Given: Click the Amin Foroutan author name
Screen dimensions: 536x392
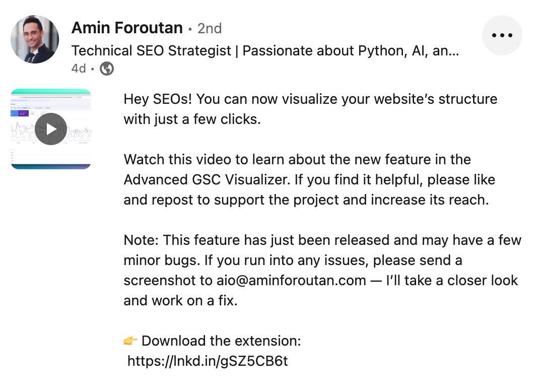Looking at the screenshot, I should [127, 28].
